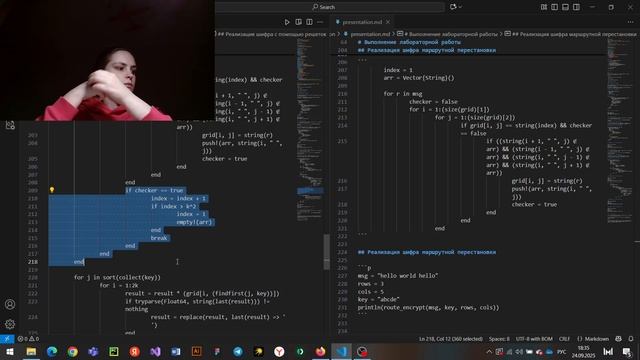The width and height of the screenshot is (640, 360).
Task: Open notifications bell in the status bar
Action: point(631,339)
